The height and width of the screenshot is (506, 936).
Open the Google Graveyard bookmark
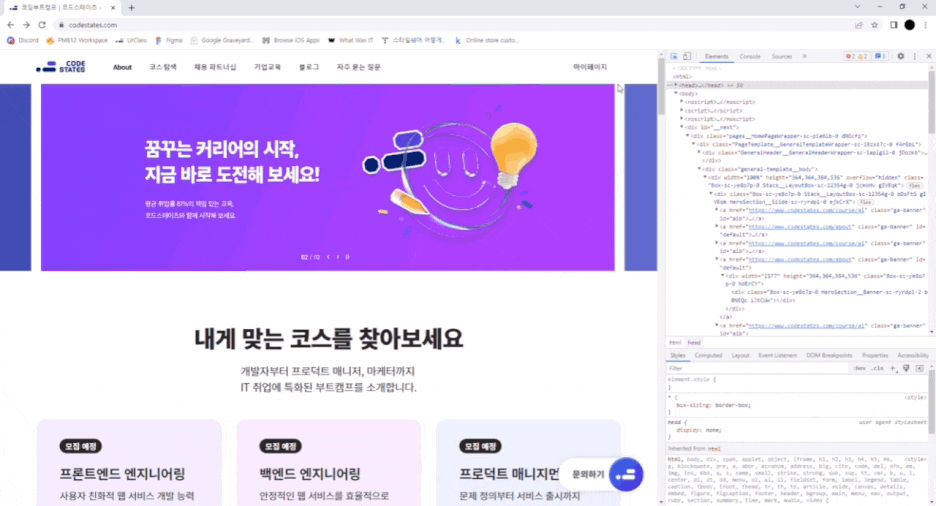[222, 41]
